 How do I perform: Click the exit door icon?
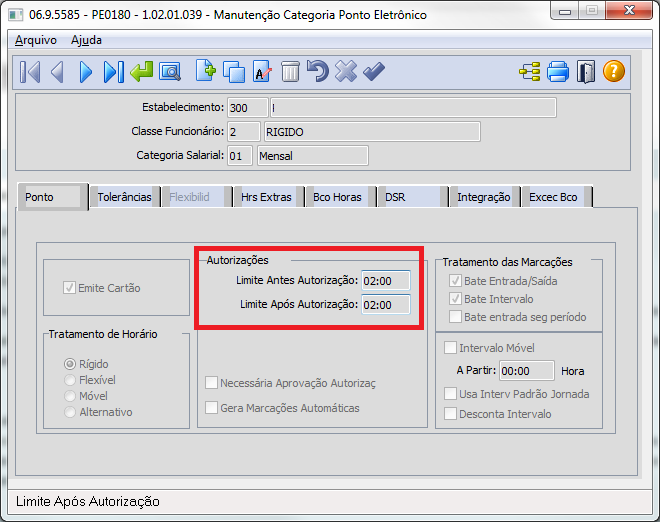[x=586, y=72]
